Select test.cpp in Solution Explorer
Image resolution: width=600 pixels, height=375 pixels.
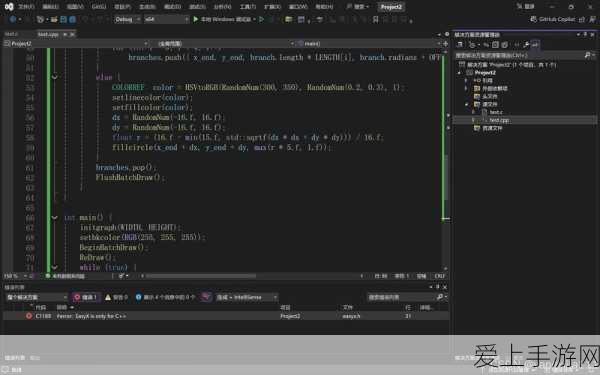(x=499, y=120)
